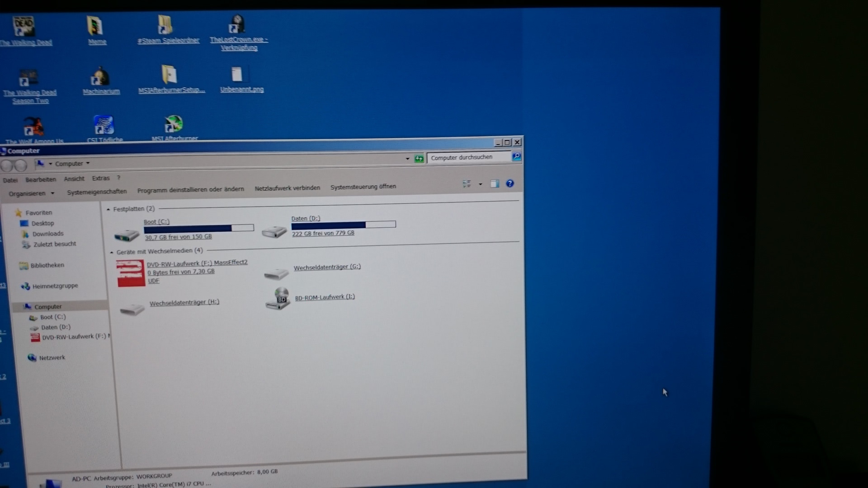Open the Boot (C:) drive icon

[x=127, y=235]
